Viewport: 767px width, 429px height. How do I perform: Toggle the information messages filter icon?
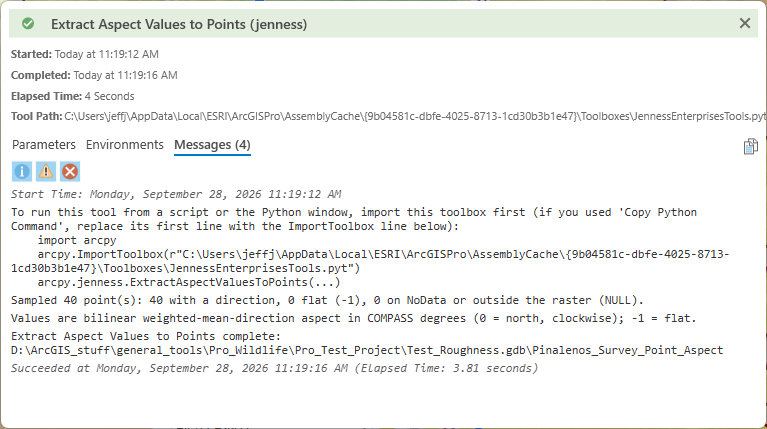(22, 172)
